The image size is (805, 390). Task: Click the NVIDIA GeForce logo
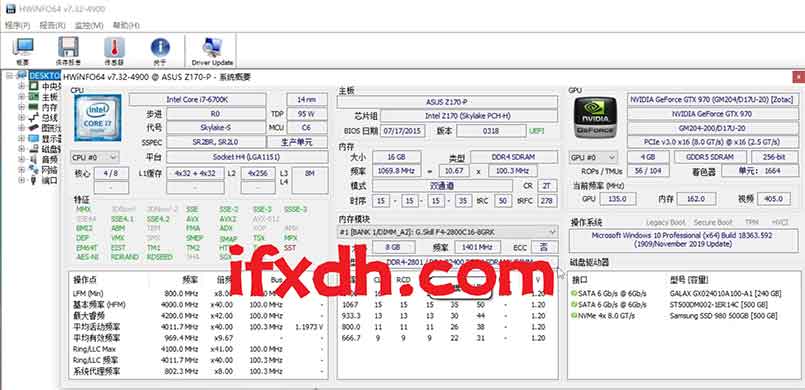(x=596, y=118)
